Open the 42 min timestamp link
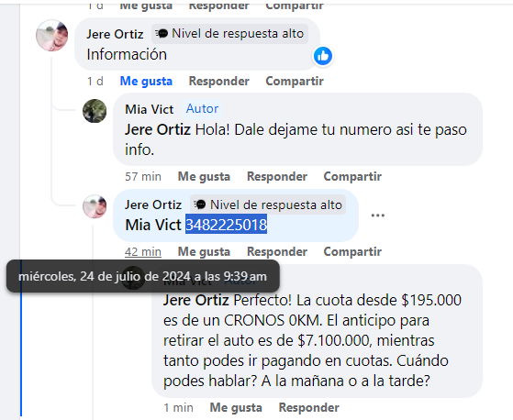Image resolution: width=513 pixels, height=420 pixels. pos(143,251)
